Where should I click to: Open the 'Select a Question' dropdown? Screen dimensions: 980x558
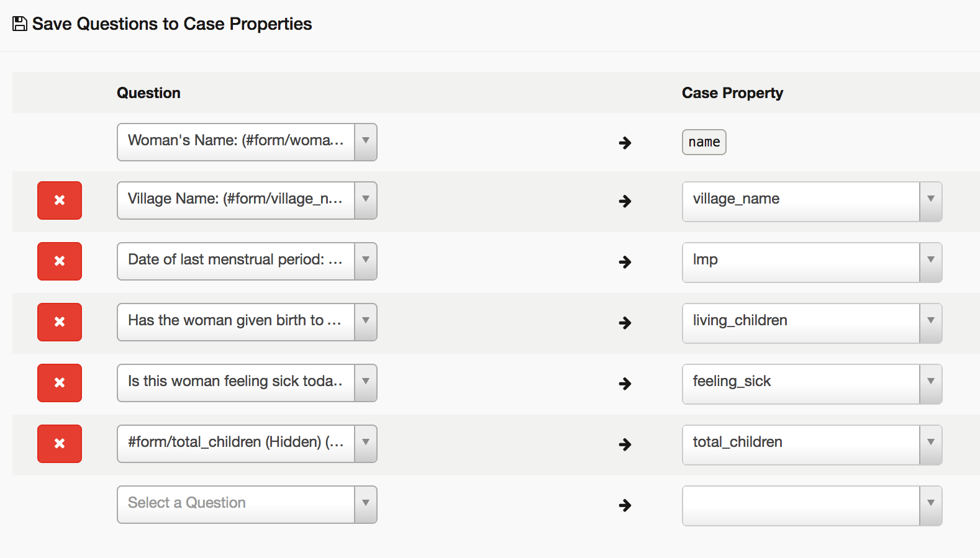(x=247, y=505)
